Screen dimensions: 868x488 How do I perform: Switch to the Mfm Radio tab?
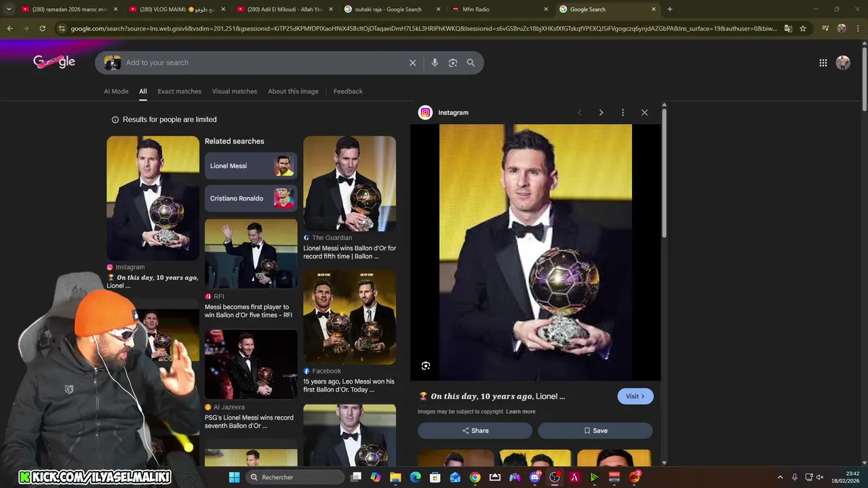499,9
